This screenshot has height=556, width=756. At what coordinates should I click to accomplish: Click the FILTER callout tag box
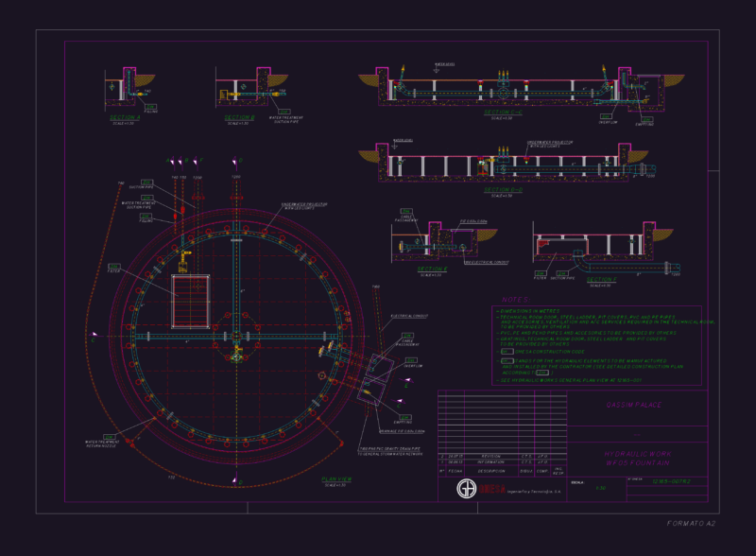[114, 266]
